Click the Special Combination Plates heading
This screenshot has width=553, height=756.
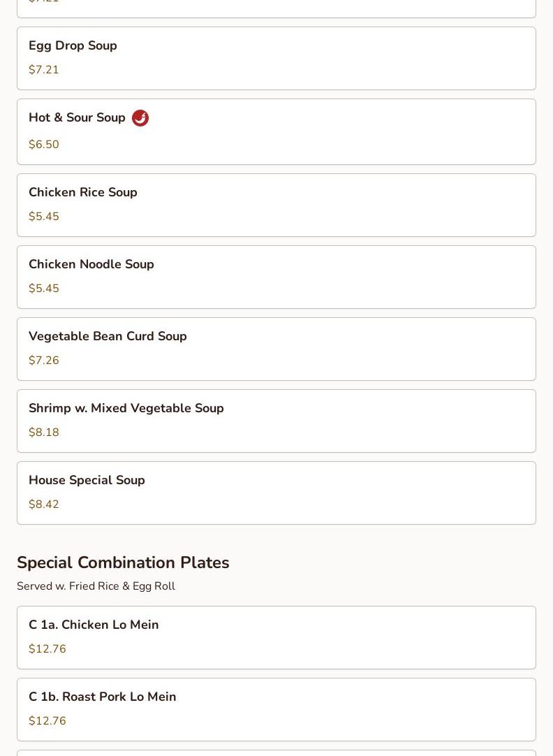(123, 562)
